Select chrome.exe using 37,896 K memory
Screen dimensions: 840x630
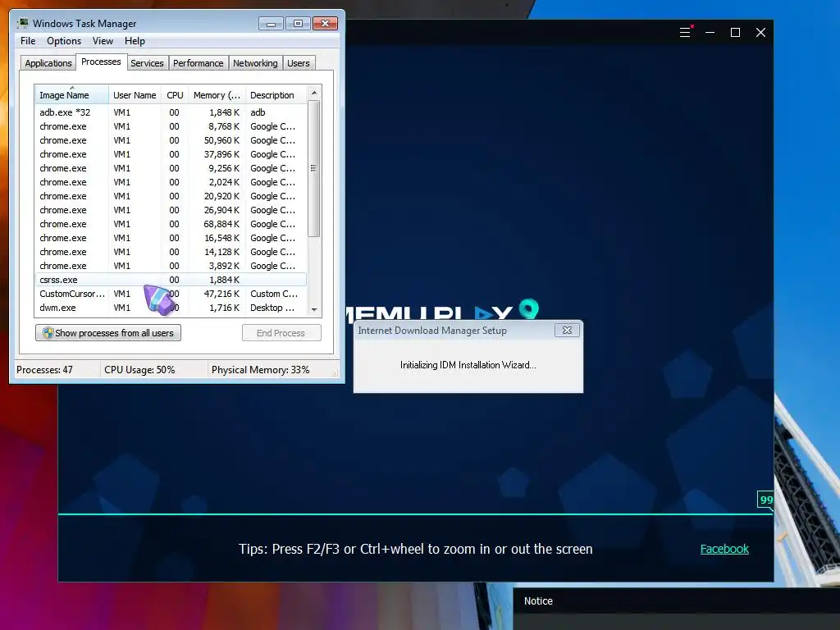pyautogui.click(x=171, y=154)
